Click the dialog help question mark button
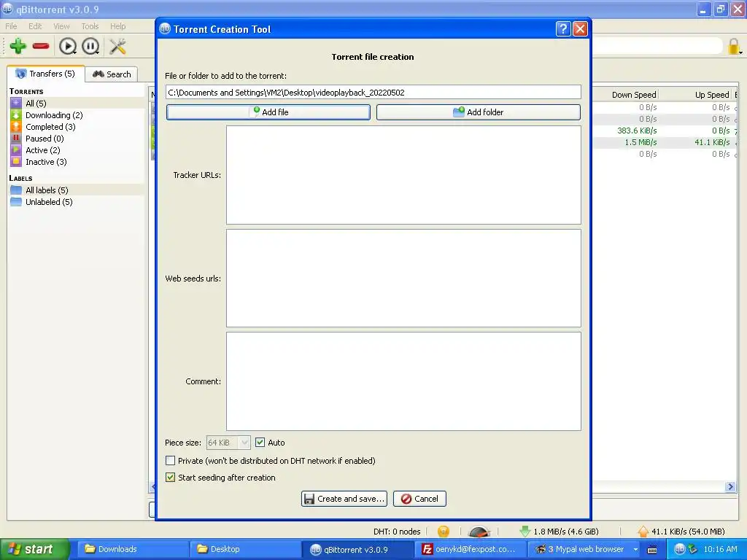747x560 pixels. coord(563,29)
